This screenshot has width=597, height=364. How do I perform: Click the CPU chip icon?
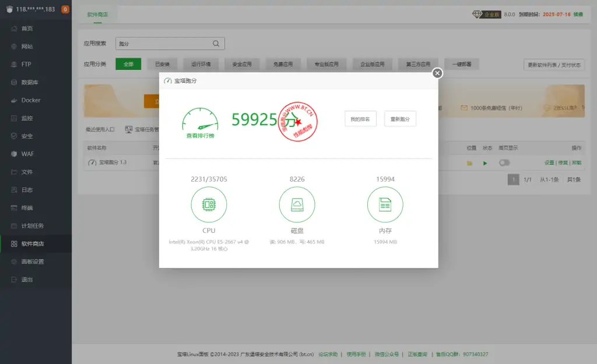click(x=209, y=204)
